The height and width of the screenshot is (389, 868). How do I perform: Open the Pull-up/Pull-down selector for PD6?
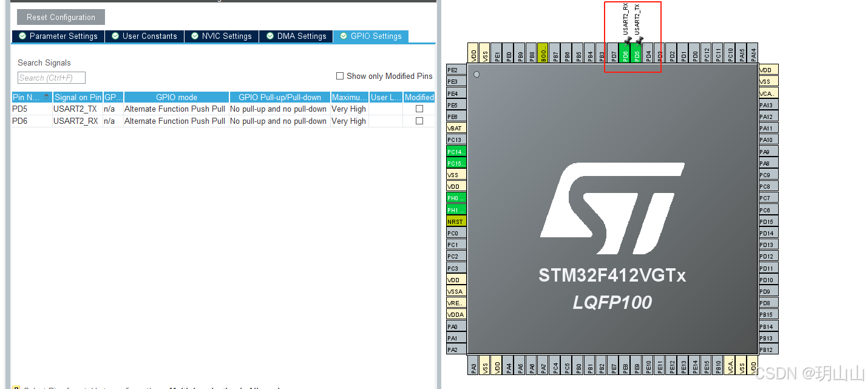pyautogui.click(x=279, y=121)
